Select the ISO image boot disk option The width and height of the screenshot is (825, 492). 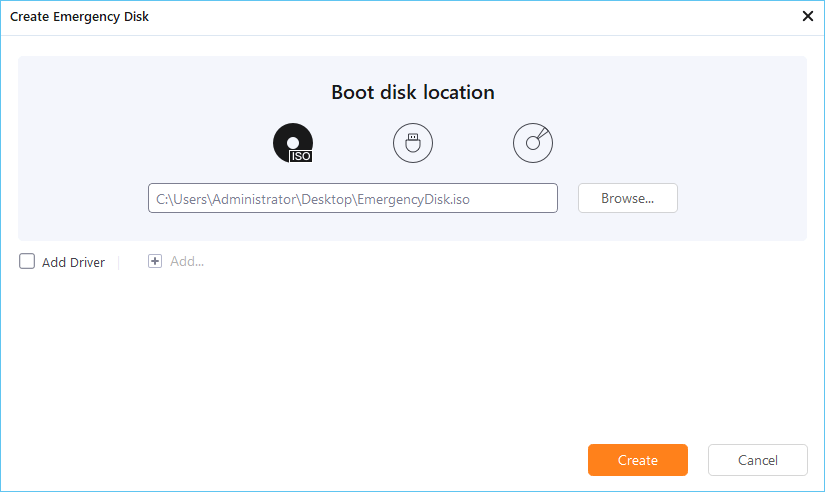[293, 143]
